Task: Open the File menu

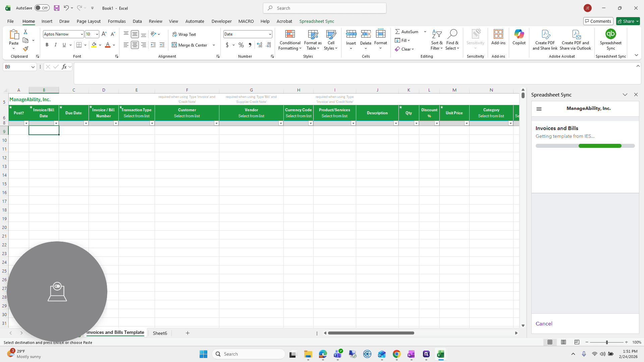Action: tap(10, 21)
